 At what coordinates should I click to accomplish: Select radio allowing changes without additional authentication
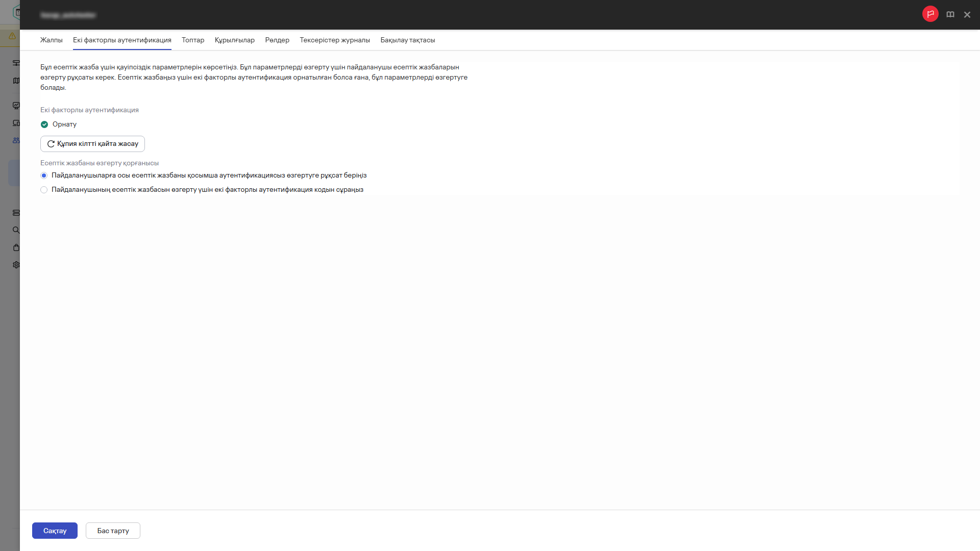[x=44, y=176]
